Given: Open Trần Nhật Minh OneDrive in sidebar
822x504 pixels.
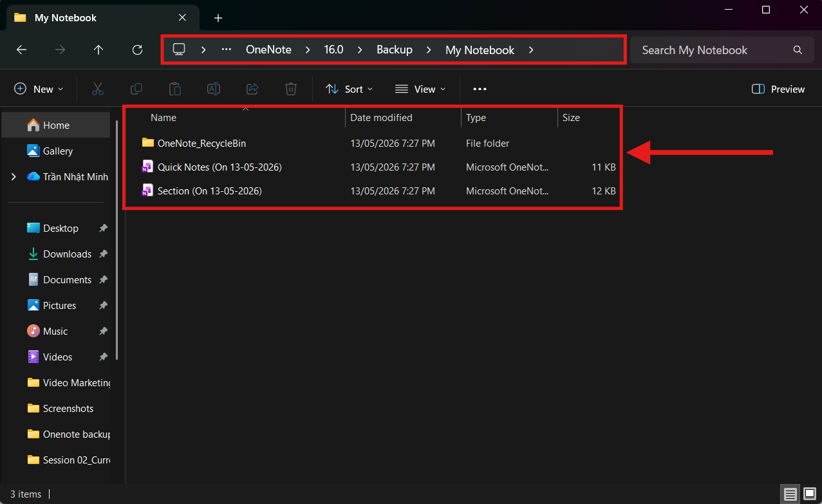Looking at the screenshot, I should coord(75,176).
